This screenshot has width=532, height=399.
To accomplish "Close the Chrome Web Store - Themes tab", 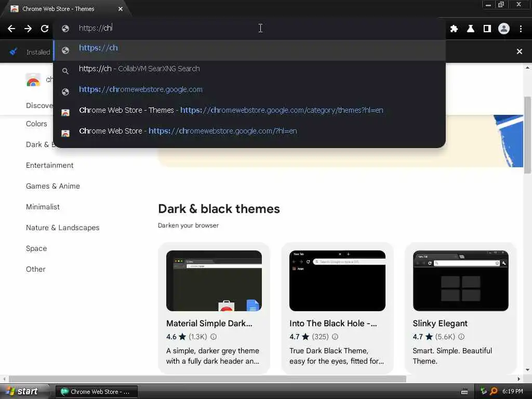I will (121, 9).
